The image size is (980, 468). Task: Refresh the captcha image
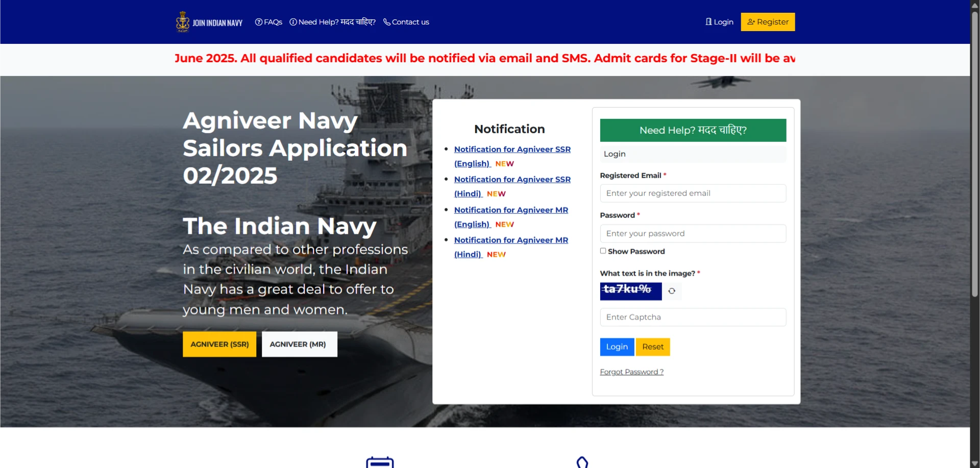point(672,291)
